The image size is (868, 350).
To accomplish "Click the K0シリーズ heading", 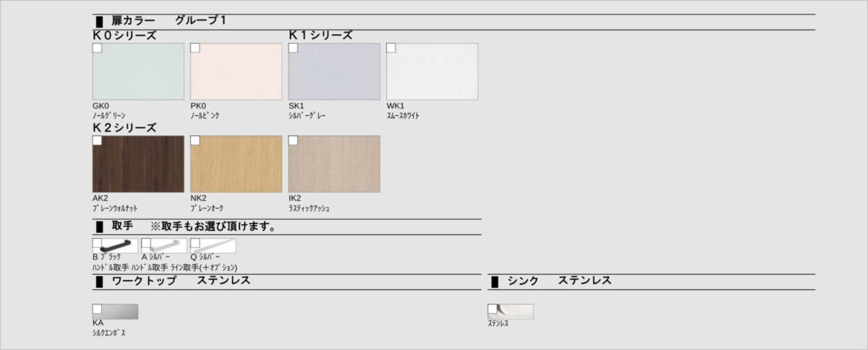I will [x=124, y=35].
